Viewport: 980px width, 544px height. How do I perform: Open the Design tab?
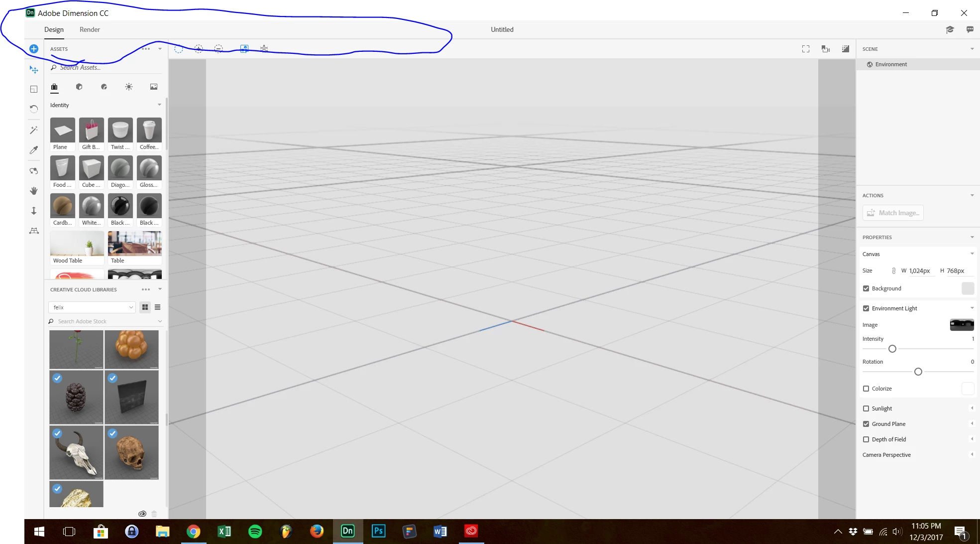point(54,29)
